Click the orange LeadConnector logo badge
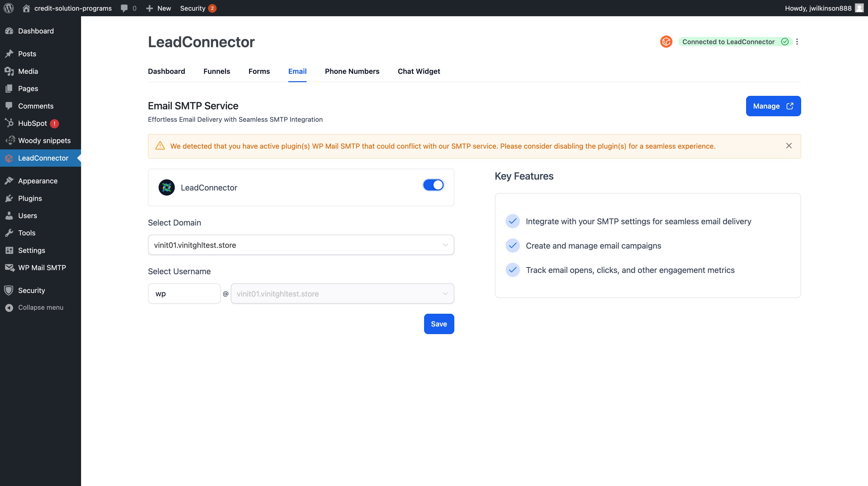 pos(666,42)
